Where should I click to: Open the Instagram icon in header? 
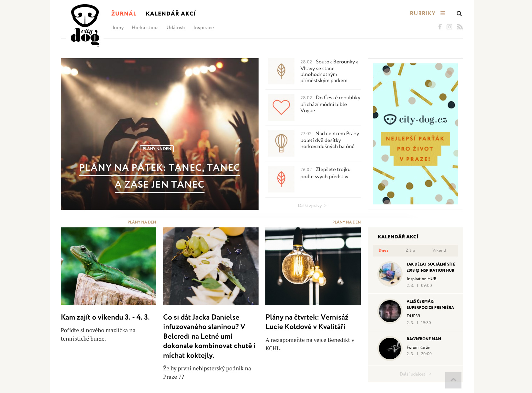point(449,27)
